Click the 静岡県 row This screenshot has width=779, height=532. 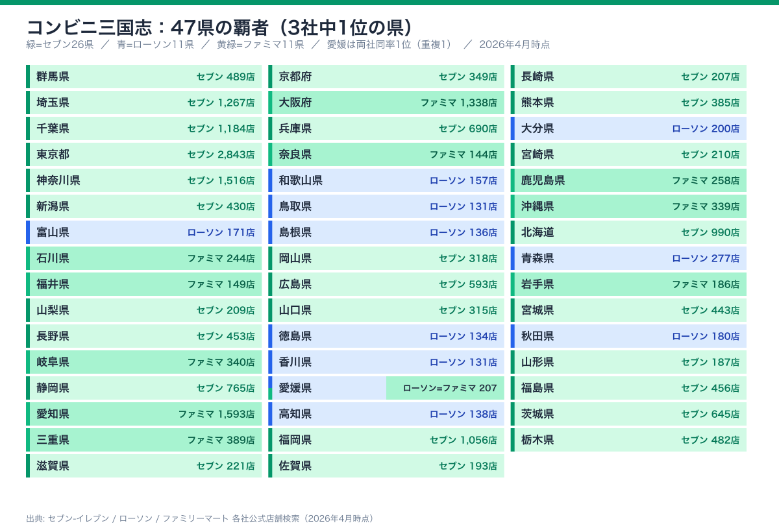coord(144,388)
